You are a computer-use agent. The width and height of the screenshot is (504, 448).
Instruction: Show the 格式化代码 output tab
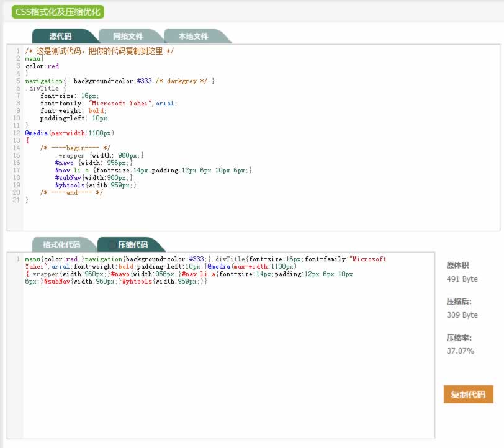click(61, 244)
